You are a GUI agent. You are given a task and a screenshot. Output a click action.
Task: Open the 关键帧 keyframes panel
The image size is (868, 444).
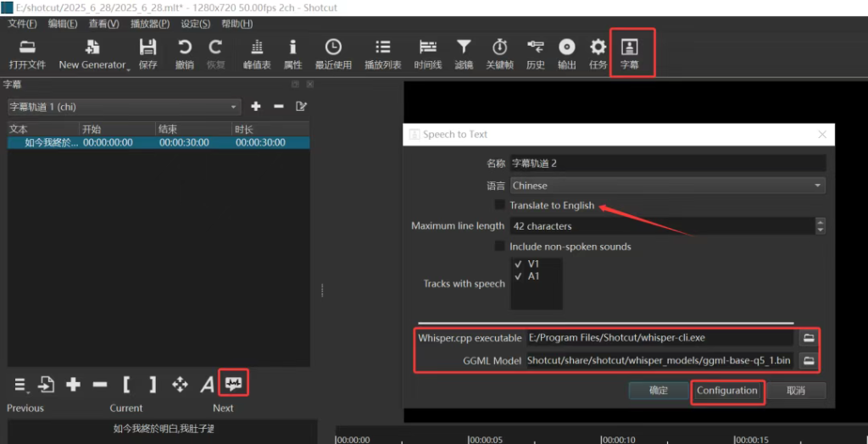pyautogui.click(x=500, y=54)
